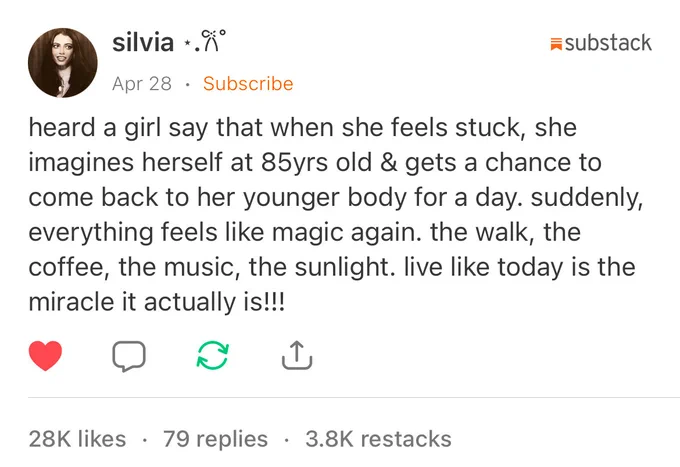The width and height of the screenshot is (680, 467).
Task: Click the line 'coffee, the music, the sunlight'
Action: click(209, 267)
